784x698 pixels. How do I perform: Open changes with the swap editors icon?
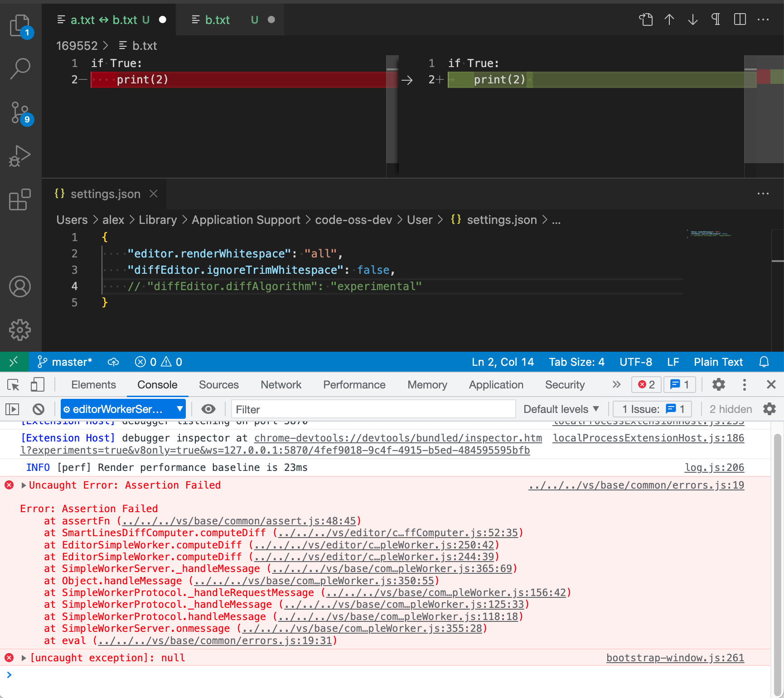(646, 19)
